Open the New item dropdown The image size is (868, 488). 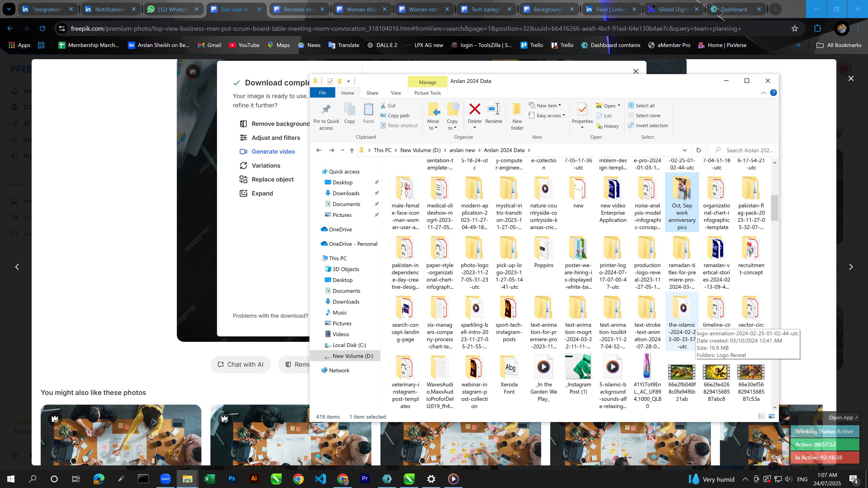tap(545, 106)
